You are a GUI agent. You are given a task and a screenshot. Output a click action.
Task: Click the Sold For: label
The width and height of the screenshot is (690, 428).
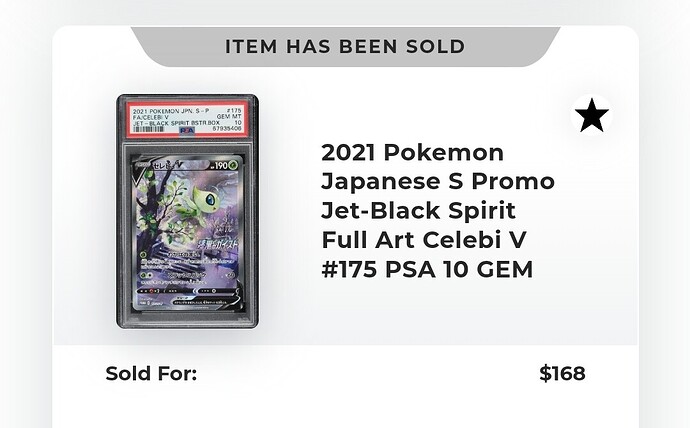[x=151, y=373]
